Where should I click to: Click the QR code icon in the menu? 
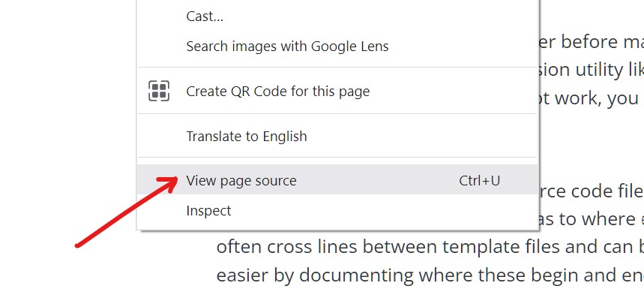click(x=158, y=91)
